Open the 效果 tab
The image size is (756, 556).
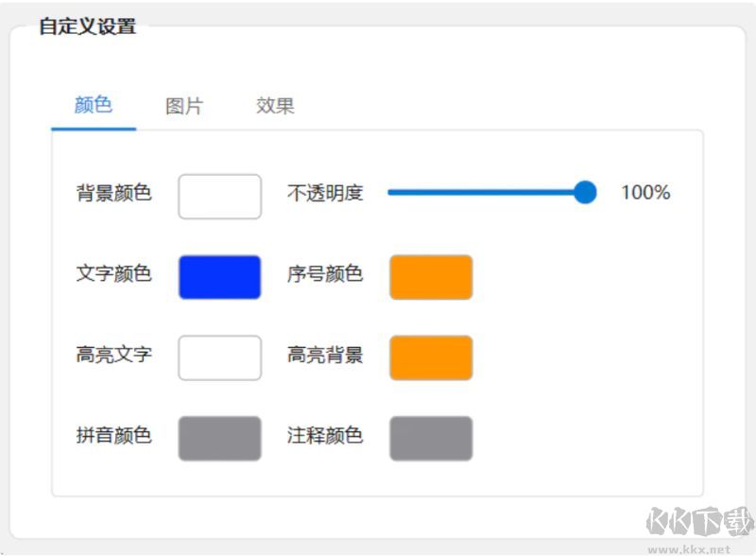coord(275,106)
